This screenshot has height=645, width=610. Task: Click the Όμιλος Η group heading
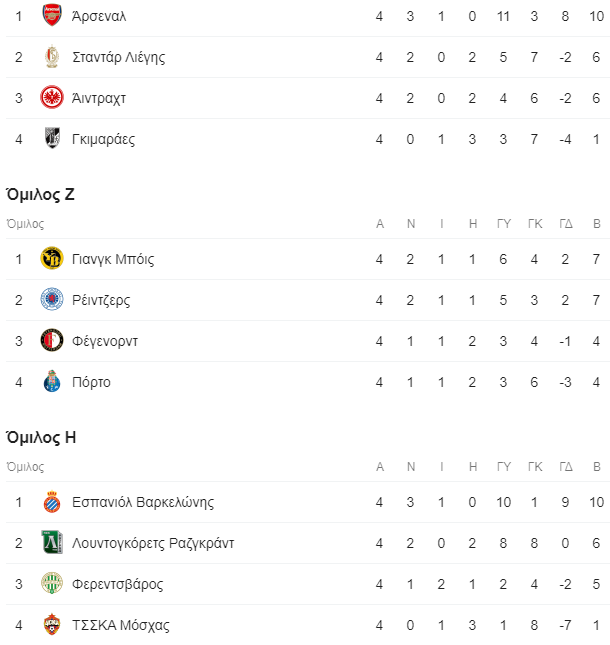(x=41, y=437)
